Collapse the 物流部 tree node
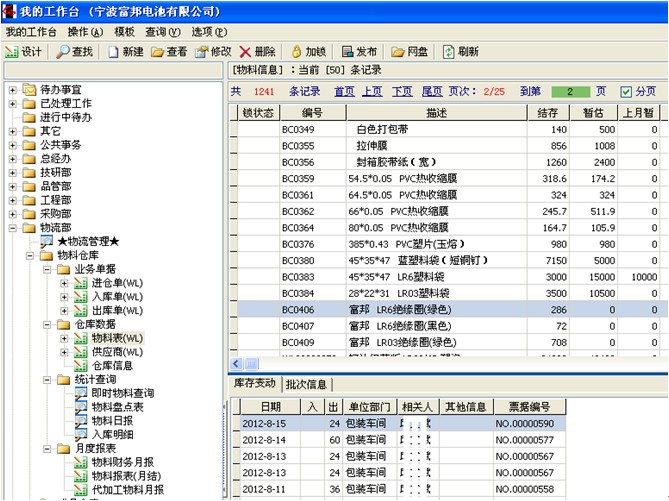Viewport: 669px width, 501px height. point(12,228)
